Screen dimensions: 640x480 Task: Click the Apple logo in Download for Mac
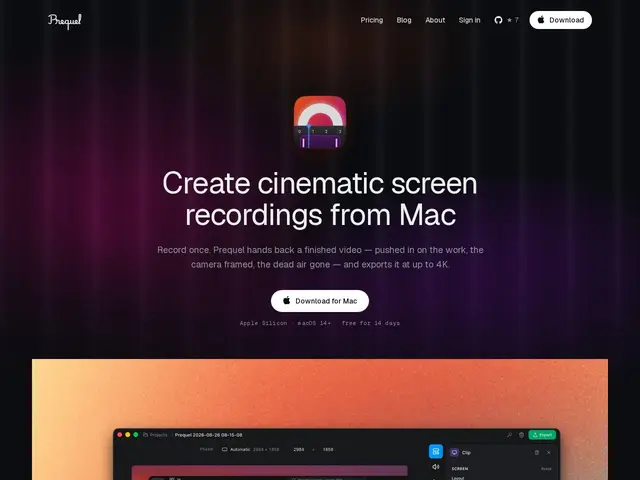point(287,300)
